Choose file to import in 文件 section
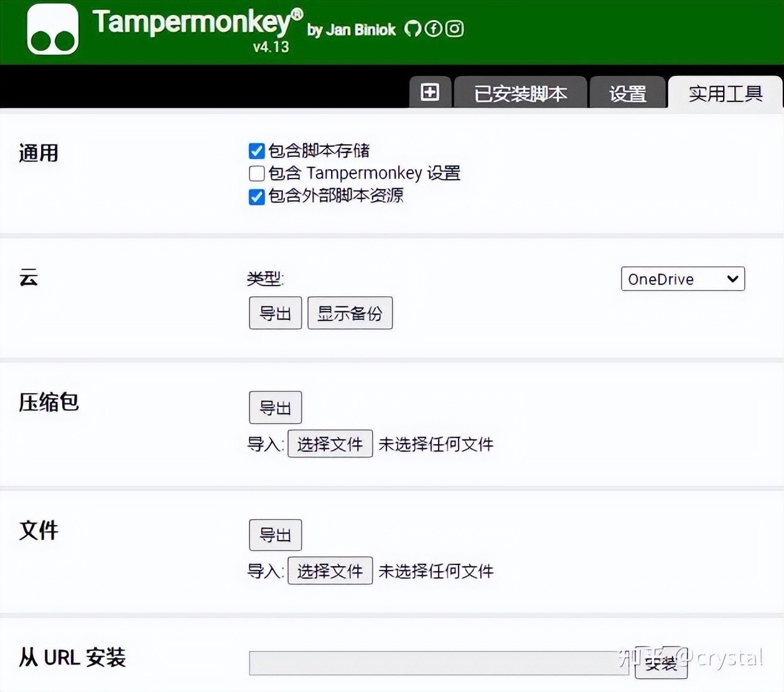Screen dimensions: 784x692 pos(330,571)
